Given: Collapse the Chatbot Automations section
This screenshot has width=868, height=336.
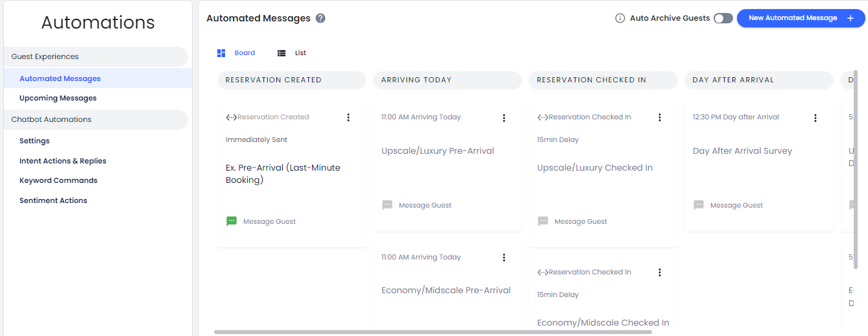Looking at the screenshot, I should [x=96, y=119].
